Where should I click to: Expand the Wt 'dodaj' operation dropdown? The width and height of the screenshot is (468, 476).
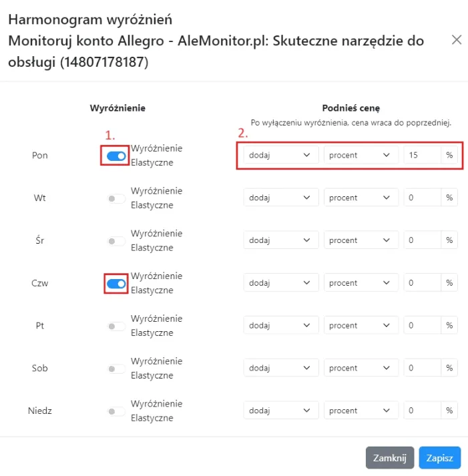(280, 198)
